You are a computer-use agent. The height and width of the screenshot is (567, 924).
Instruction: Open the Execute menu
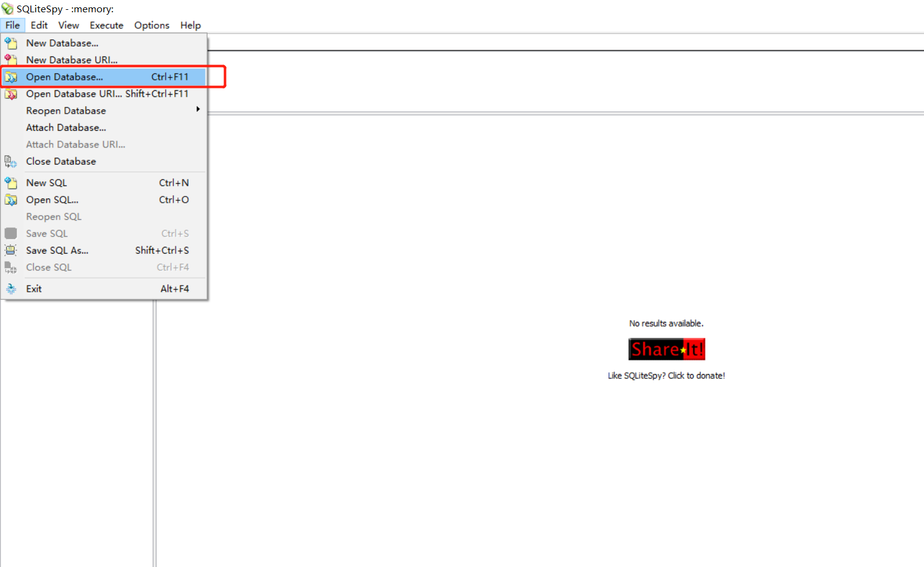coord(106,25)
